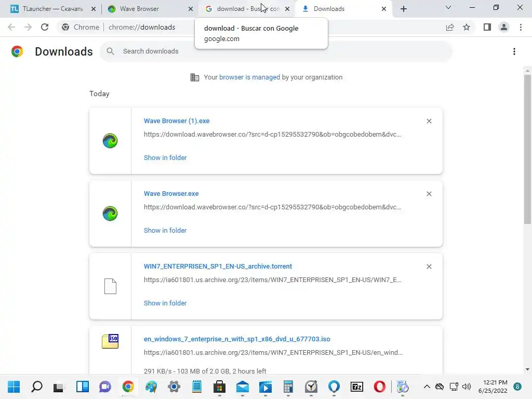Open the notification badge showing 8
The width and height of the screenshot is (532, 399).
[x=517, y=387]
